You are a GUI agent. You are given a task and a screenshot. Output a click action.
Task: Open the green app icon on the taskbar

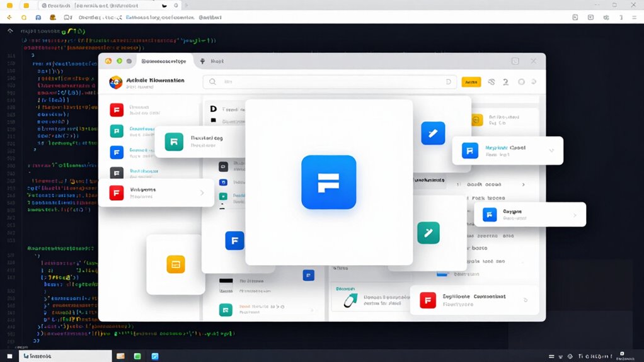click(x=137, y=356)
